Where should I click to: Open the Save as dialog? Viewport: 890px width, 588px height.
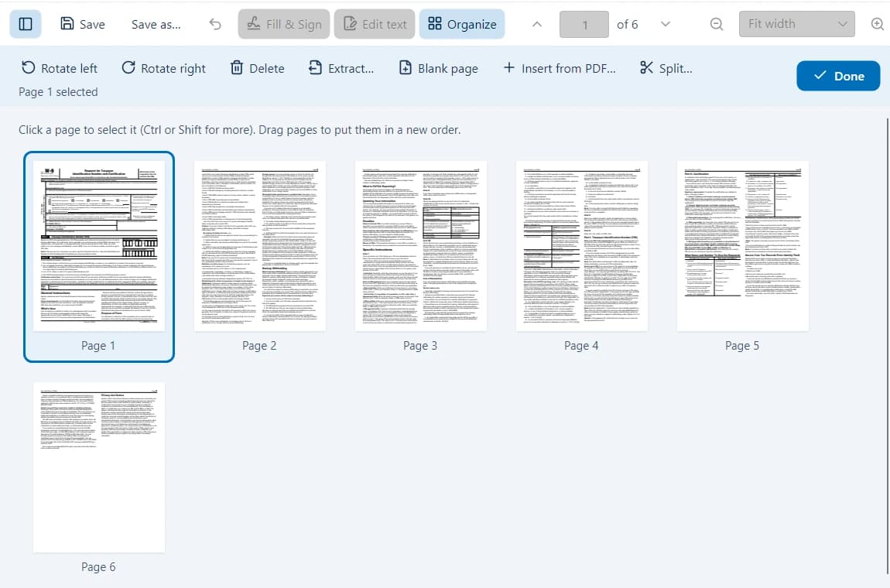(156, 24)
